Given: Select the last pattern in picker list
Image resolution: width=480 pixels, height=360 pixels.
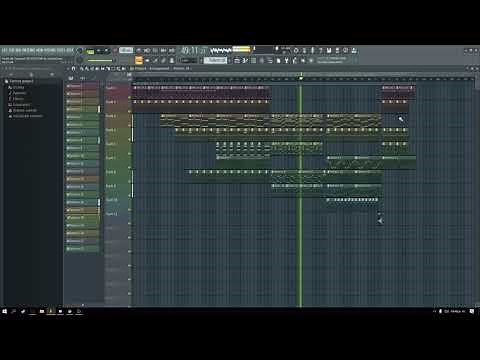Looking at the screenshot, I should 82,249.
